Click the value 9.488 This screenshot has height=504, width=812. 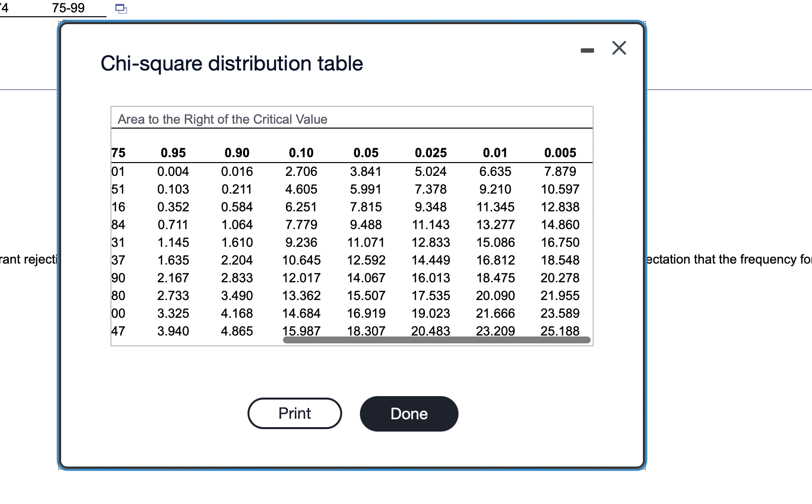366,225
